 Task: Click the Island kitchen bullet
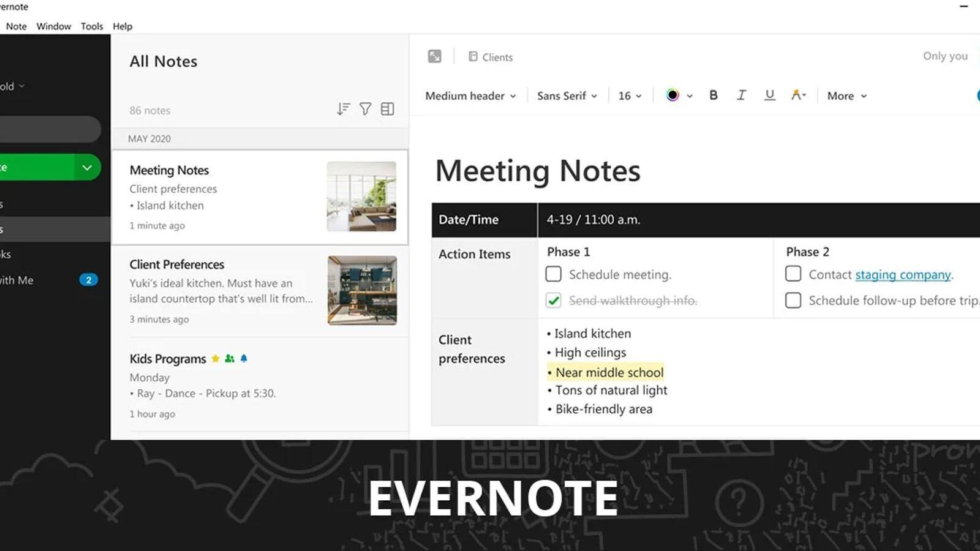589,334
